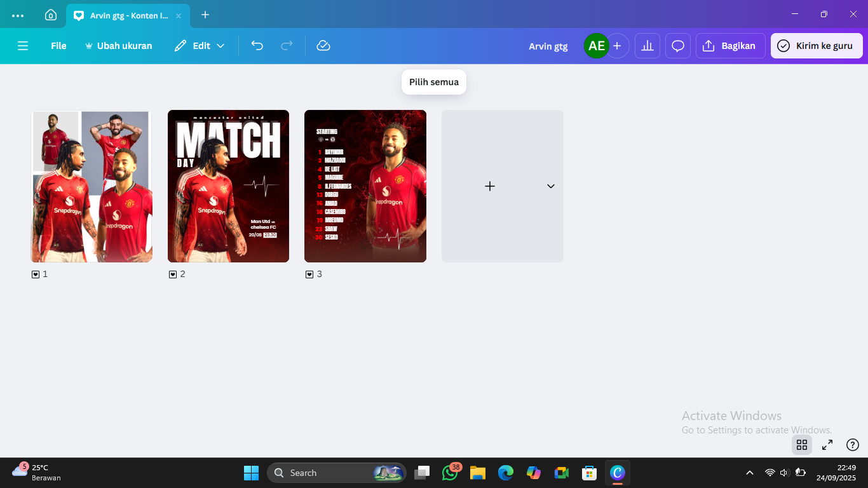Close the Arvin gtg tab
The width and height of the screenshot is (868, 488).
point(179,15)
